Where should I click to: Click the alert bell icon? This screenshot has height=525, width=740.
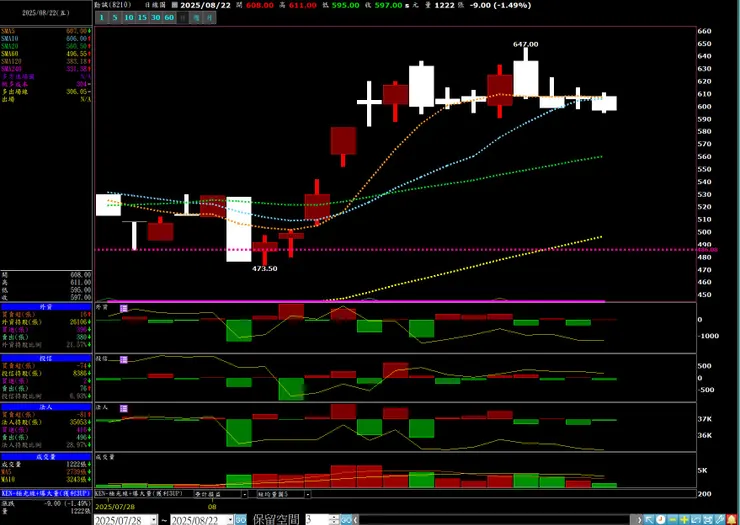click(731, 519)
